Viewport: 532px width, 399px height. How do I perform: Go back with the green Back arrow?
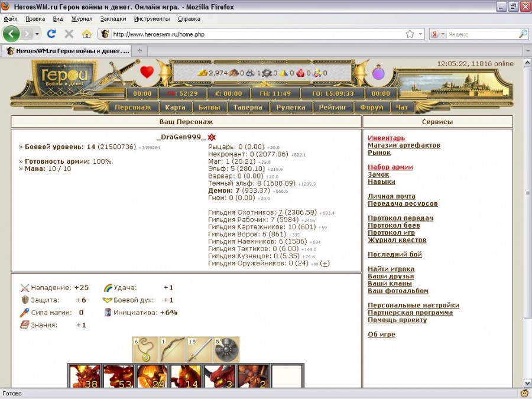(x=11, y=34)
